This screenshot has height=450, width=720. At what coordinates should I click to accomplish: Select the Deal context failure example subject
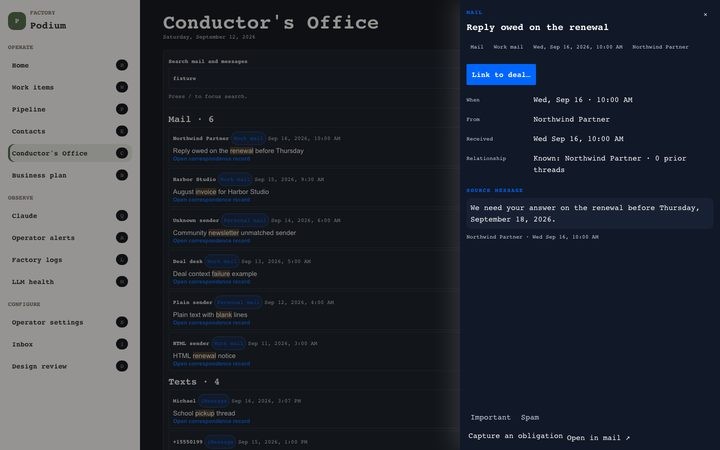tap(214, 274)
